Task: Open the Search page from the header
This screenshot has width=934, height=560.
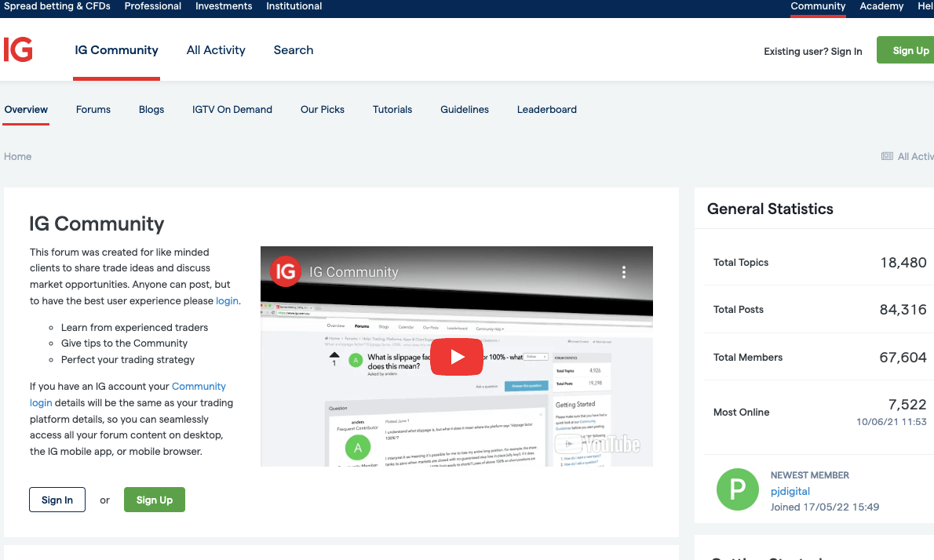Action: click(293, 50)
